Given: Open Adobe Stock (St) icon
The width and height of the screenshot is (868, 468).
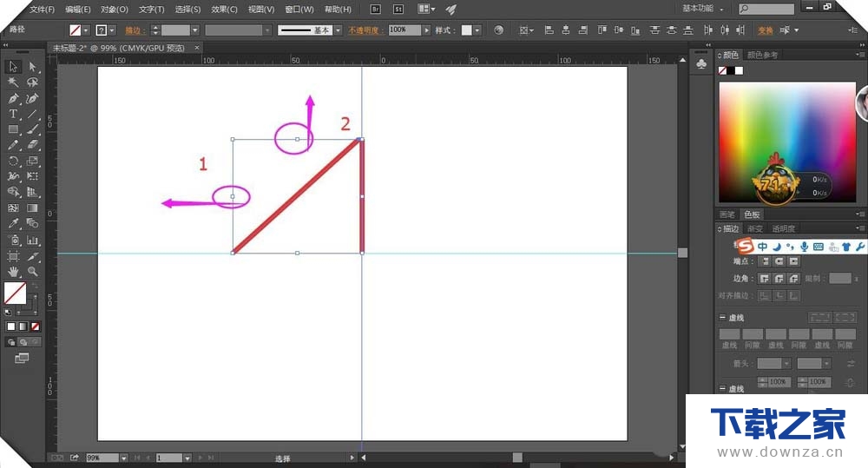Looking at the screenshot, I should coord(398,9).
